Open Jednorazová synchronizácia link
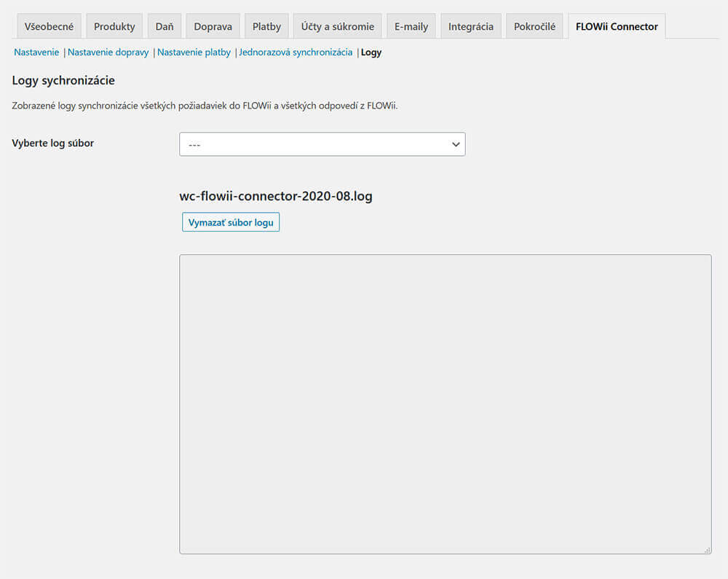 pyautogui.click(x=296, y=52)
